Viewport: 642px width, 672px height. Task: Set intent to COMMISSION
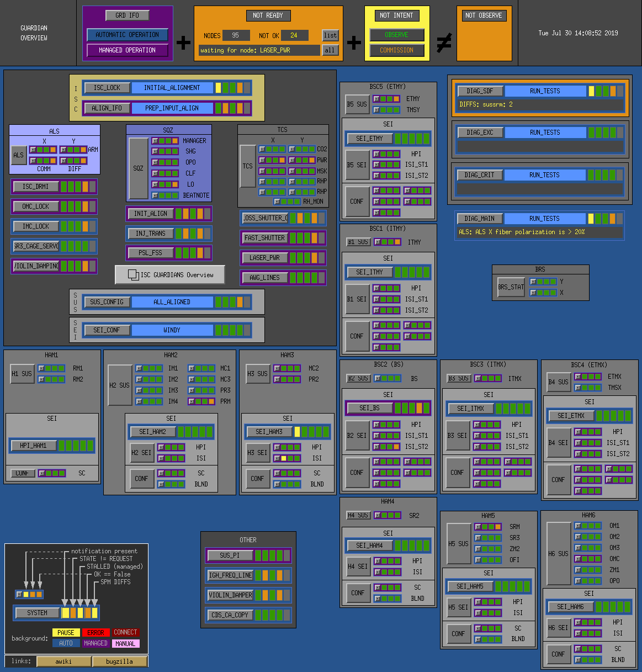[396, 50]
